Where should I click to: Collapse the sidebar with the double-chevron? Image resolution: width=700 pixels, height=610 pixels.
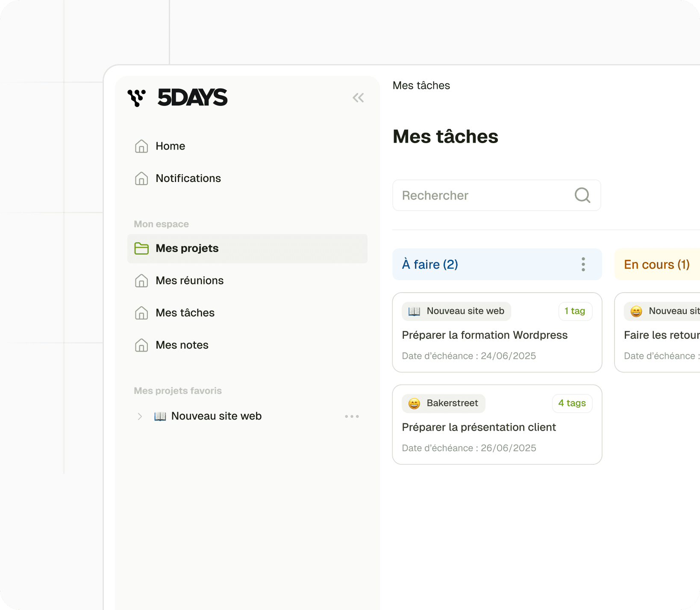click(x=358, y=97)
